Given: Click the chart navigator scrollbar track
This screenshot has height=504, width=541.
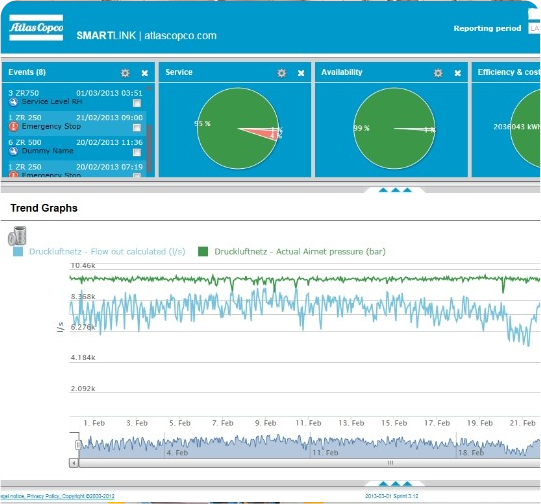Looking at the screenshot, I should click(x=309, y=463).
